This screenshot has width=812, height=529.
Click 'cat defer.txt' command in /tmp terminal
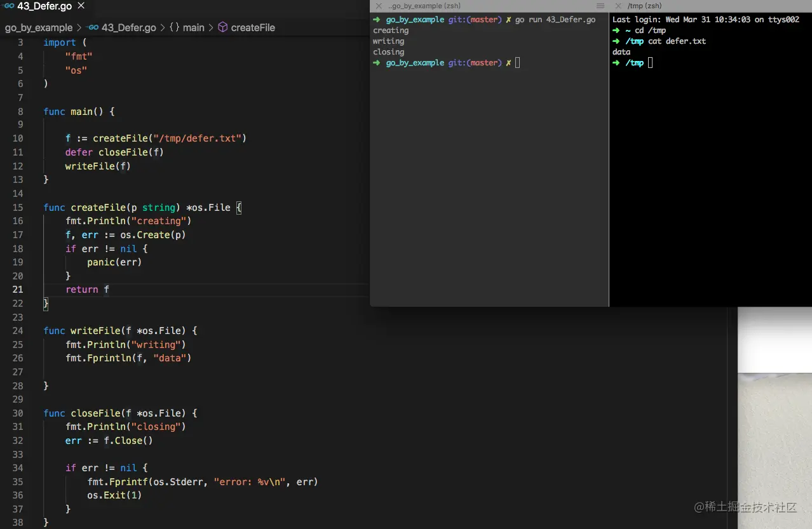[x=677, y=41]
